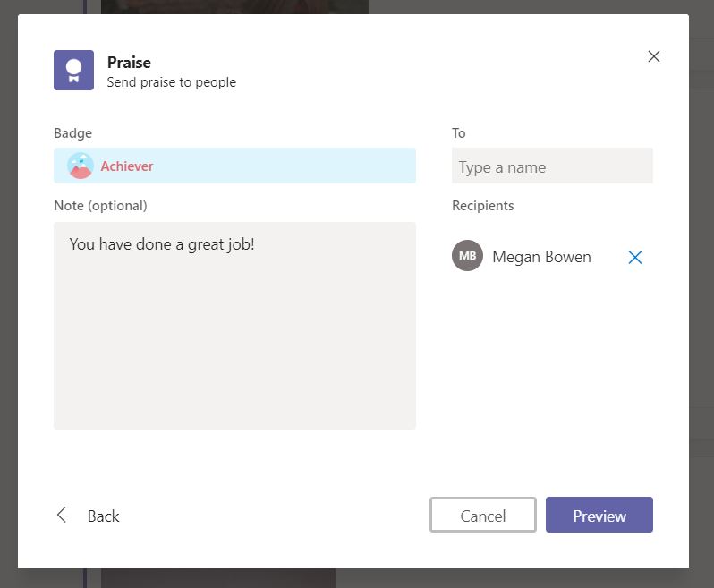
Task: Close the Praise dialog with the X
Action: (x=653, y=56)
